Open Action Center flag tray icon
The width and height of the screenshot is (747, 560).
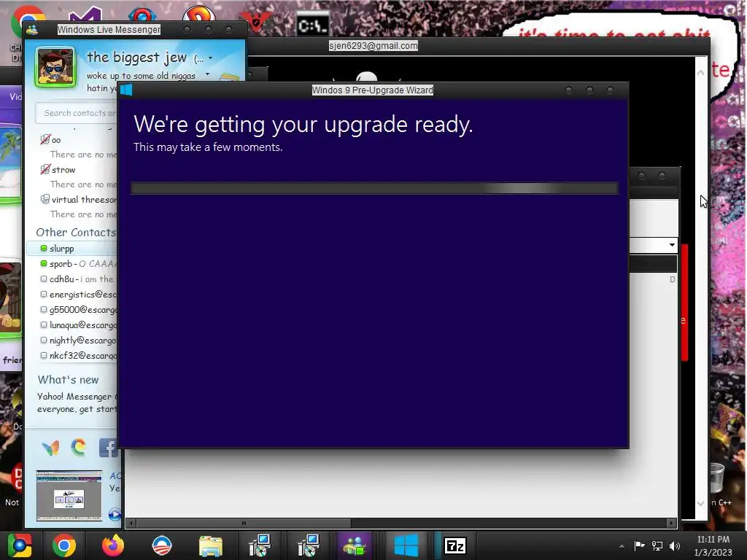tap(639, 545)
